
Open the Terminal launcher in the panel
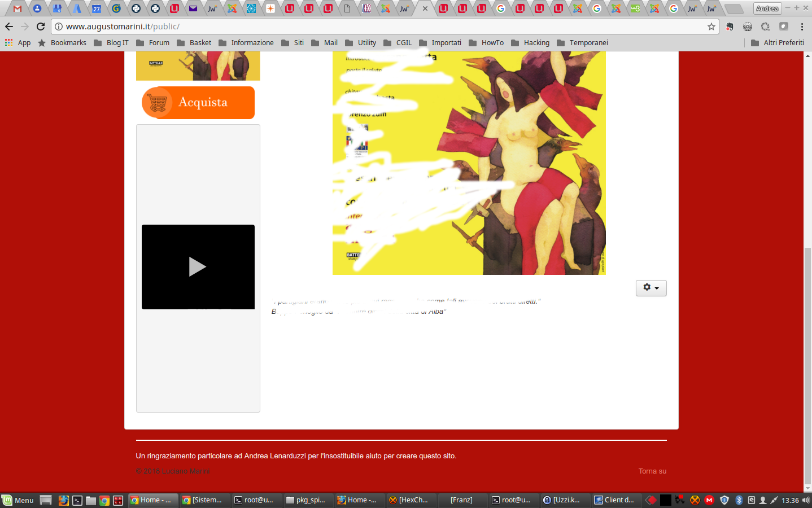click(x=77, y=500)
